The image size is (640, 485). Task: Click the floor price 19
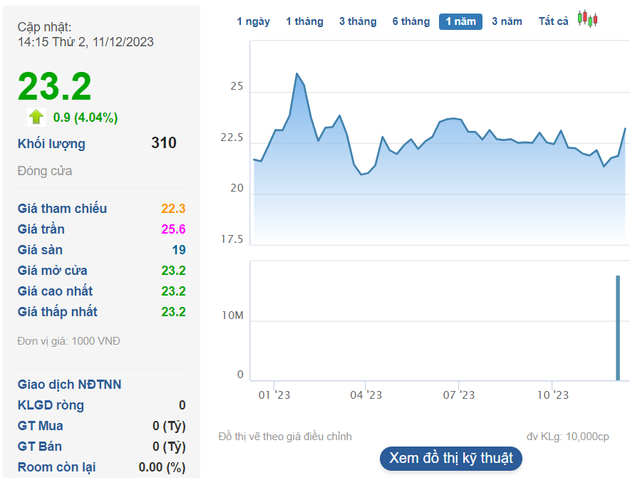click(x=179, y=249)
